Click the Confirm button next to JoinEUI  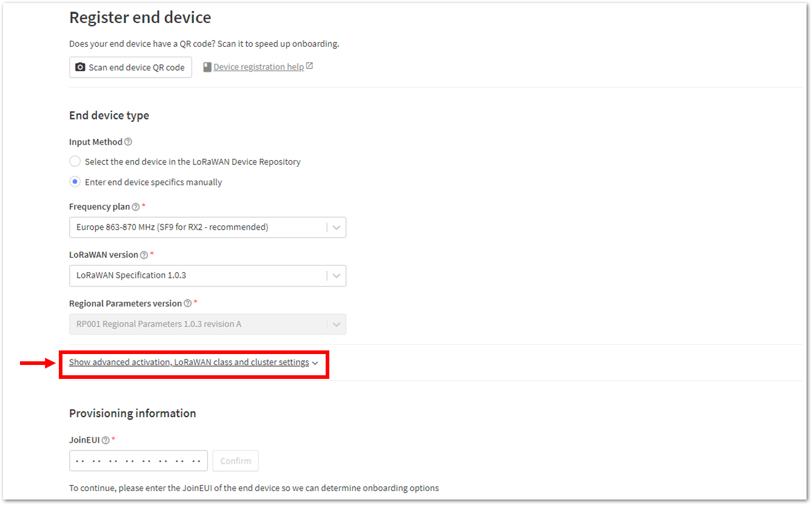click(235, 461)
